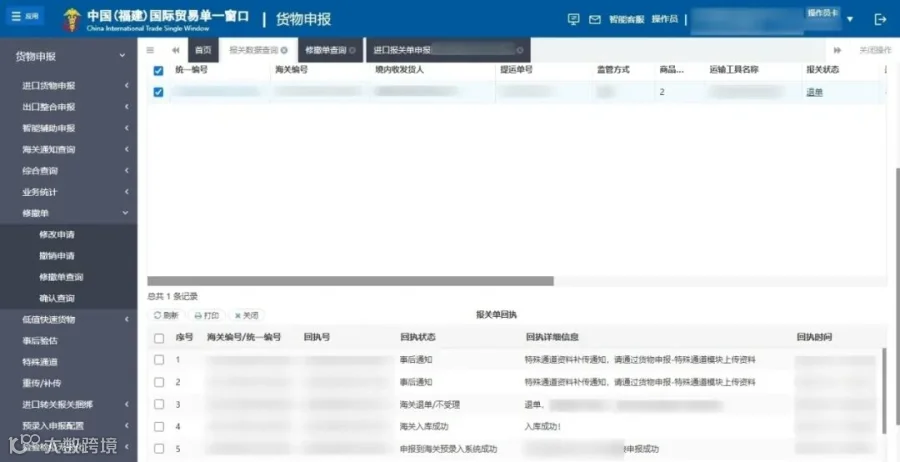Select the 海关退单/不受理 receipt status cell

[x=430, y=405]
